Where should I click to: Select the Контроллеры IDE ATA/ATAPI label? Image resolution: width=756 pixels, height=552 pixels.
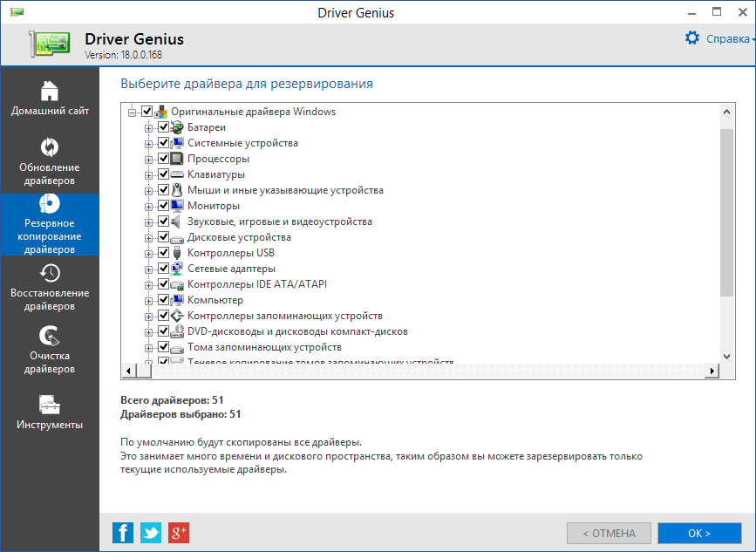[257, 284]
